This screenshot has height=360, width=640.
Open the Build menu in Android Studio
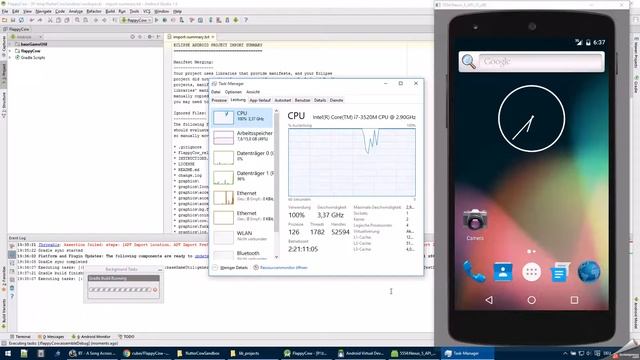(x=110, y=11)
